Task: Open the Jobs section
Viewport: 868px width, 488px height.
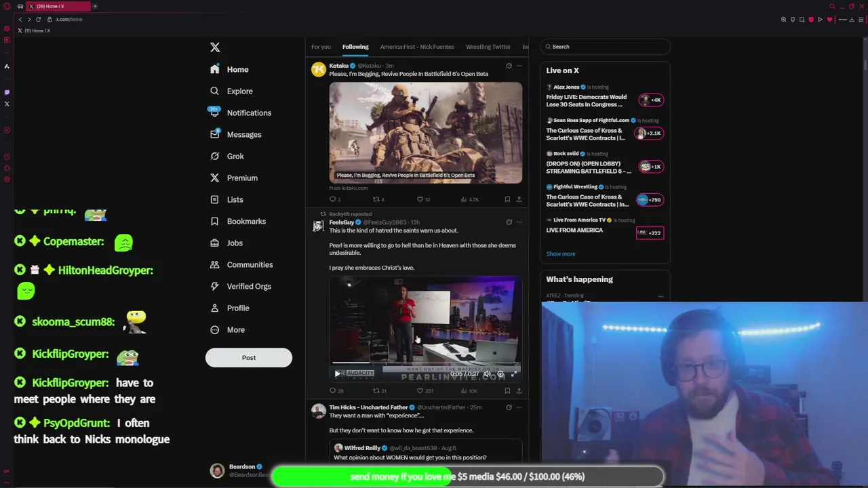Action: (x=226, y=243)
